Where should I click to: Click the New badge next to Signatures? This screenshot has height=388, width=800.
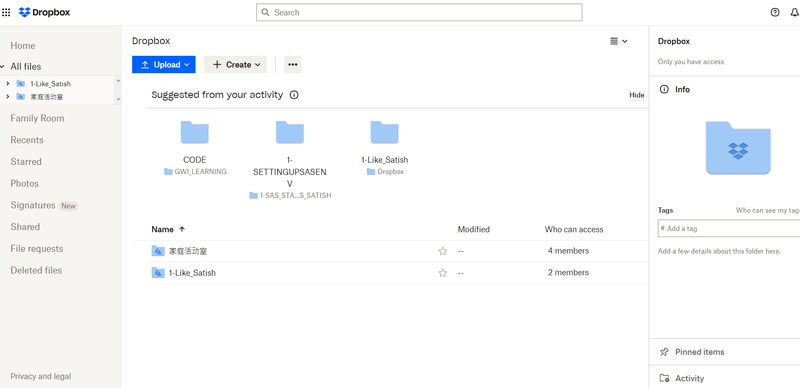pyautogui.click(x=68, y=206)
